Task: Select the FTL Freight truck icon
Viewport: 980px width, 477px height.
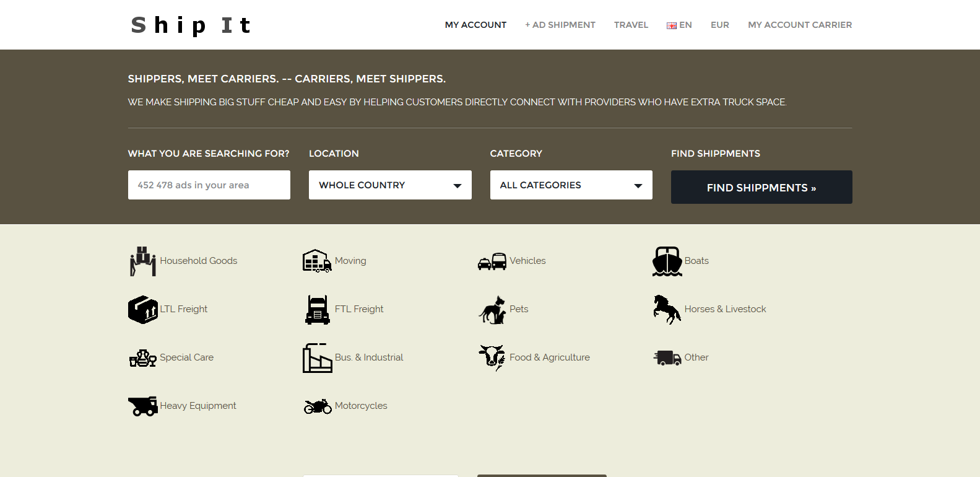Action: (317, 309)
